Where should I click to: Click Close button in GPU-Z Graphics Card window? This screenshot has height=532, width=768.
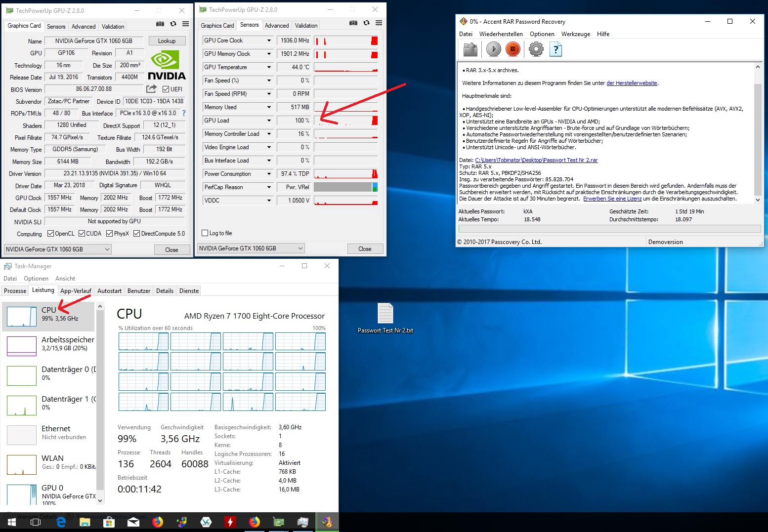pyautogui.click(x=171, y=250)
